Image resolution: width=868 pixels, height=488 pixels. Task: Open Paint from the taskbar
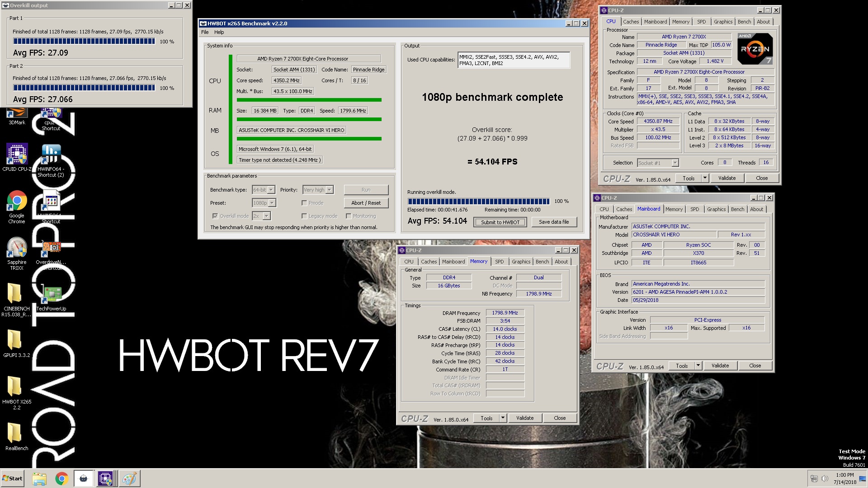click(129, 479)
